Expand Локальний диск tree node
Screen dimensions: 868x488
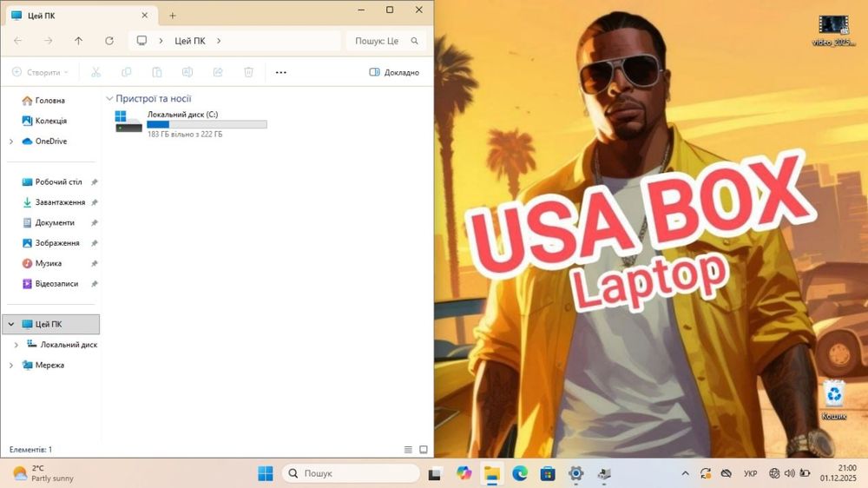(x=16, y=345)
